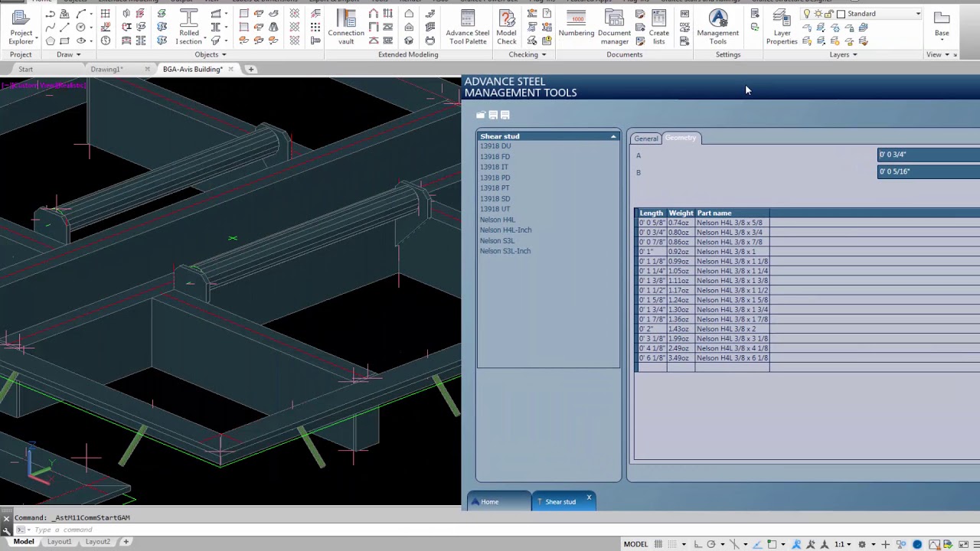Select the polygon draw tool
Viewport: 980px width, 551px height.
click(51, 41)
